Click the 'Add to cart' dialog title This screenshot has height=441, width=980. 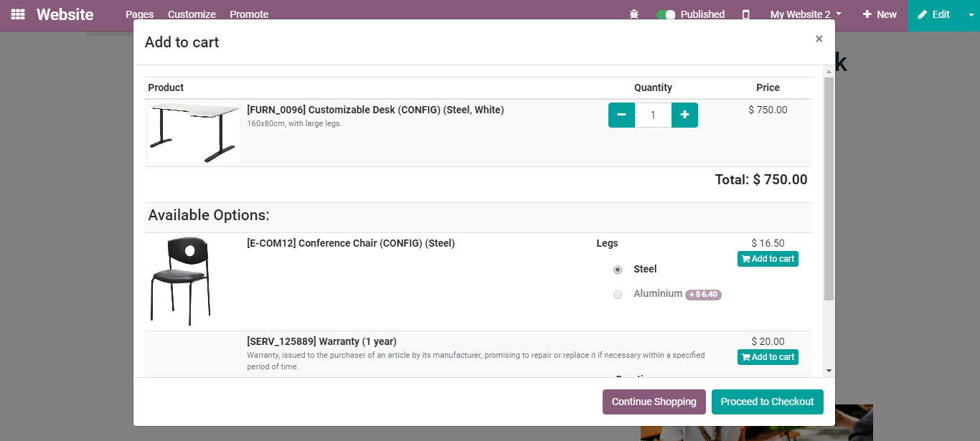tap(182, 42)
